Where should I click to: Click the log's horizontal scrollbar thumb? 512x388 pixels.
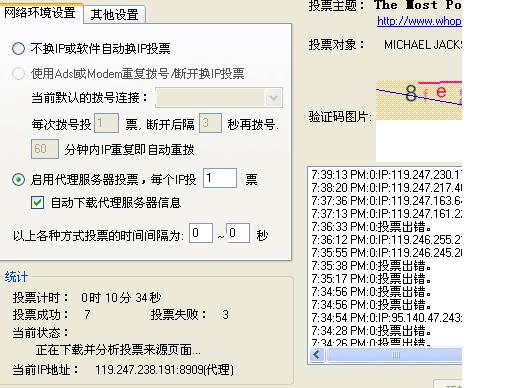click(395, 355)
